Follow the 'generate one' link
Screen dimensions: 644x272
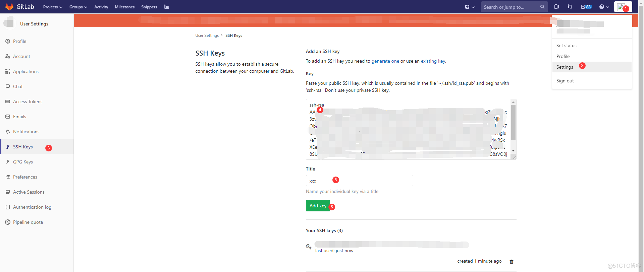click(x=385, y=61)
